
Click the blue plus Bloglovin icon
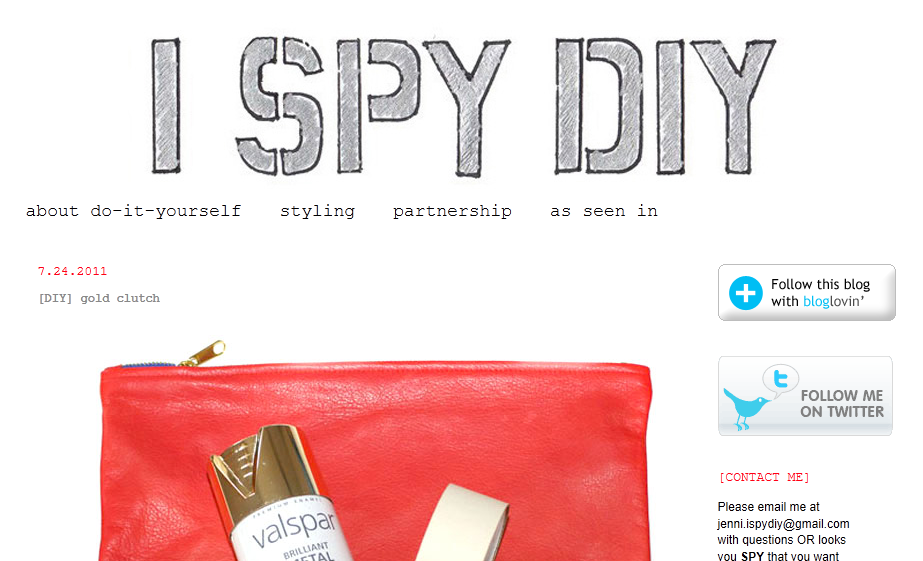tap(746, 293)
